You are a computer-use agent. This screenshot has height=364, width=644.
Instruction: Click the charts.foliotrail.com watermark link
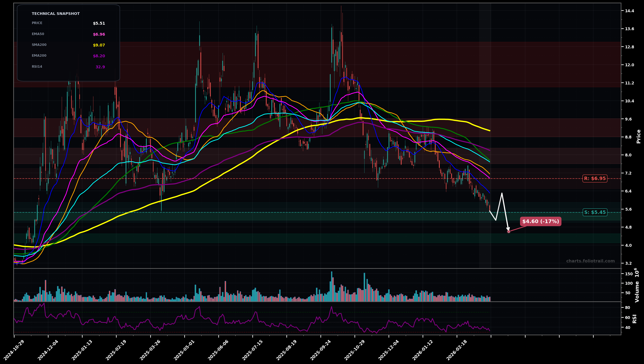590,261
